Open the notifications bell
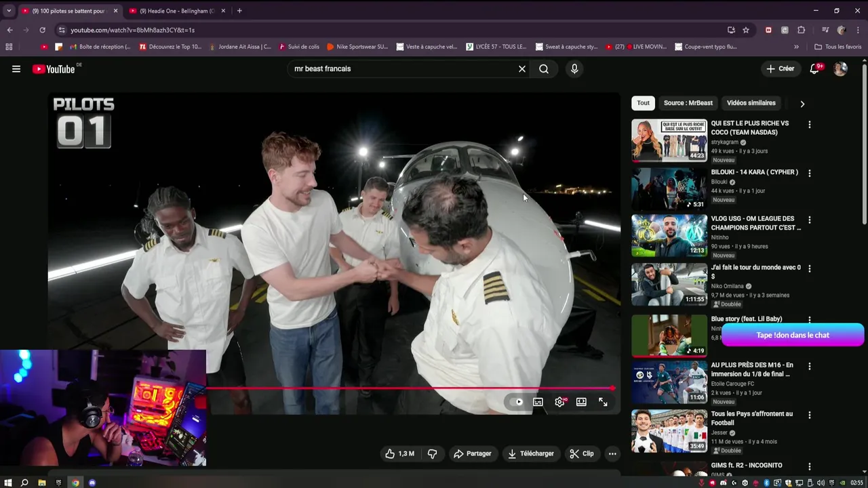The height and width of the screenshot is (488, 868). click(x=814, y=68)
